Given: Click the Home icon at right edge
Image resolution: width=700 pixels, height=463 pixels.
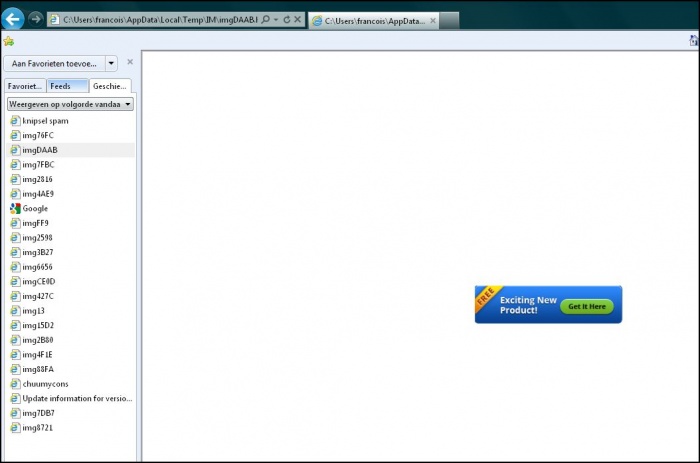Looking at the screenshot, I should (694, 41).
